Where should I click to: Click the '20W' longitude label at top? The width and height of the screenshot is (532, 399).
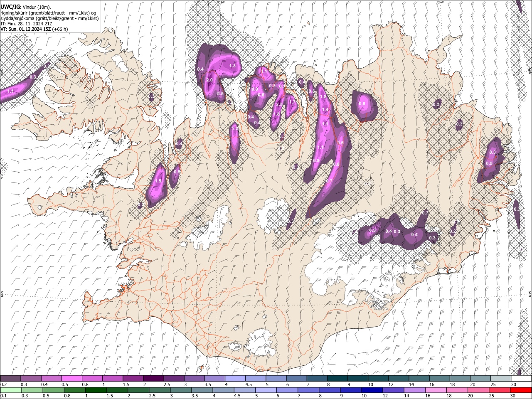tap(221, 2)
